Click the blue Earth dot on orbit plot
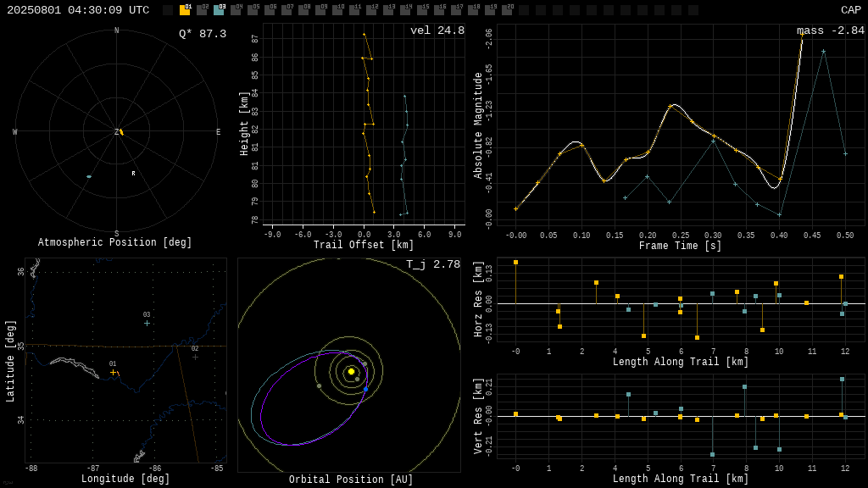The image size is (868, 488). [366, 390]
